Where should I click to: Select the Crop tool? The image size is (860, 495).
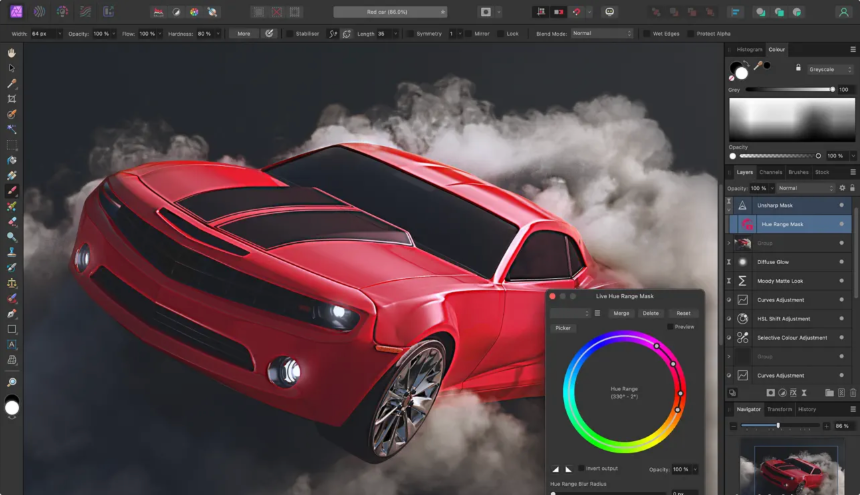(12, 99)
